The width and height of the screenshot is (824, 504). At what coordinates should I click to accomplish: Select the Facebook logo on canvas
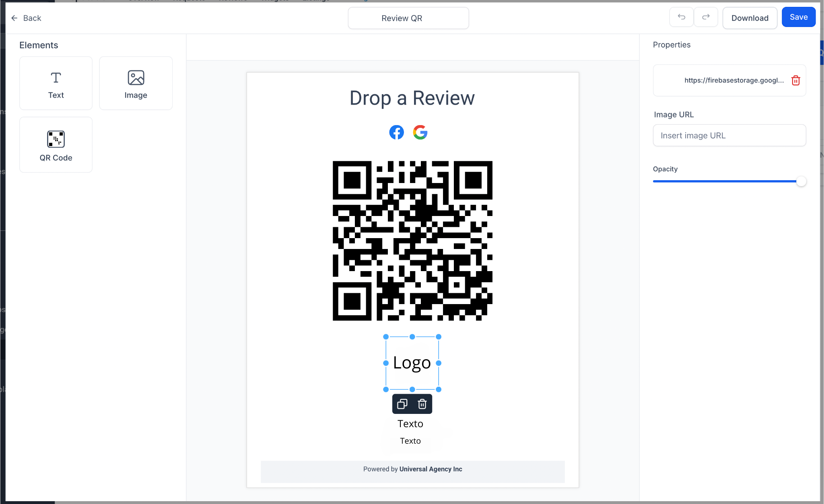click(396, 132)
